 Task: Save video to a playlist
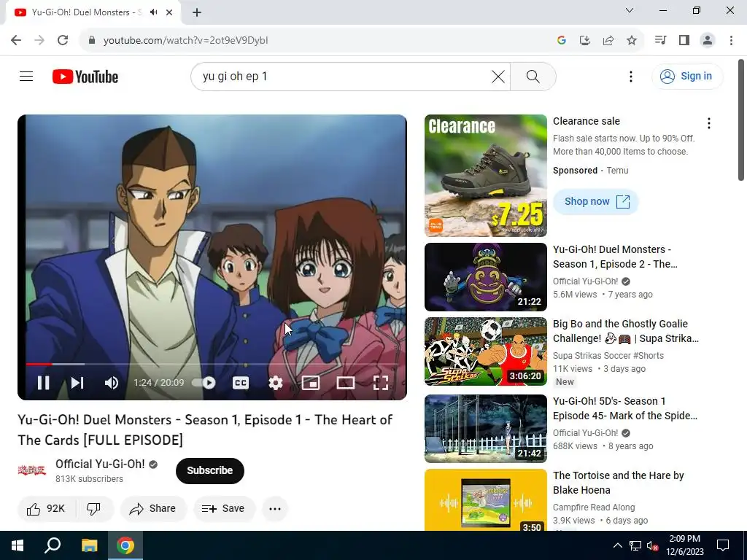224,508
